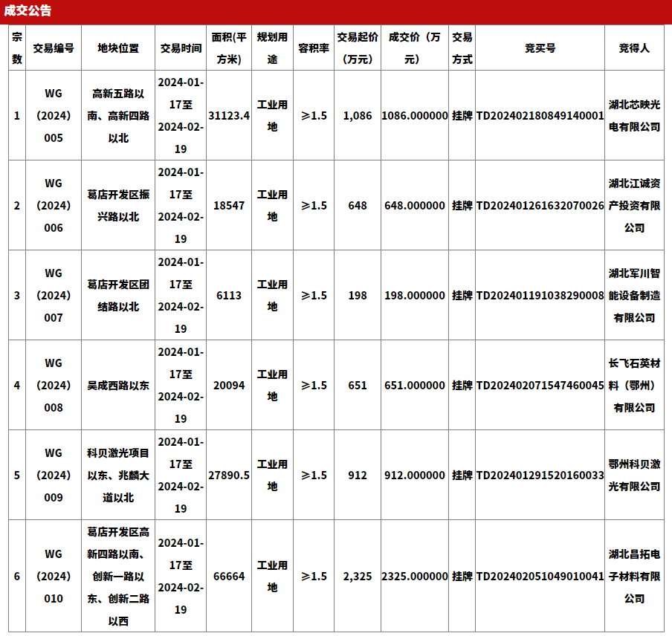Click bidder number TD202402071547460045
The height and width of the screenshot is (636, 672).
point(540,386)
